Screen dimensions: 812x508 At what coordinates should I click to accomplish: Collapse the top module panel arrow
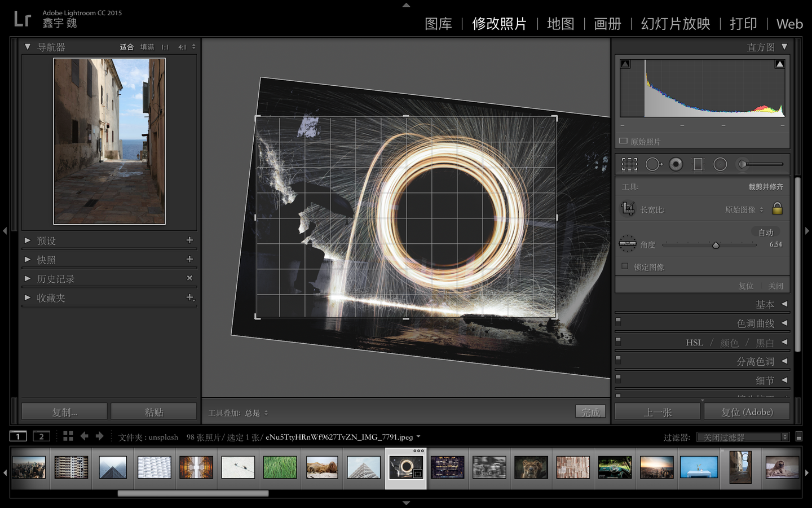(x=406, y=5)
